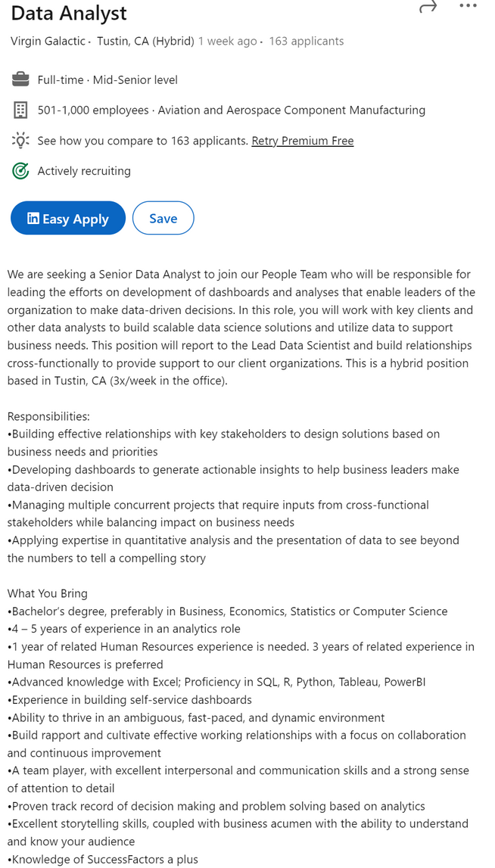
Task: Click the 1 week ago timestamp
Action: [227, 41]
